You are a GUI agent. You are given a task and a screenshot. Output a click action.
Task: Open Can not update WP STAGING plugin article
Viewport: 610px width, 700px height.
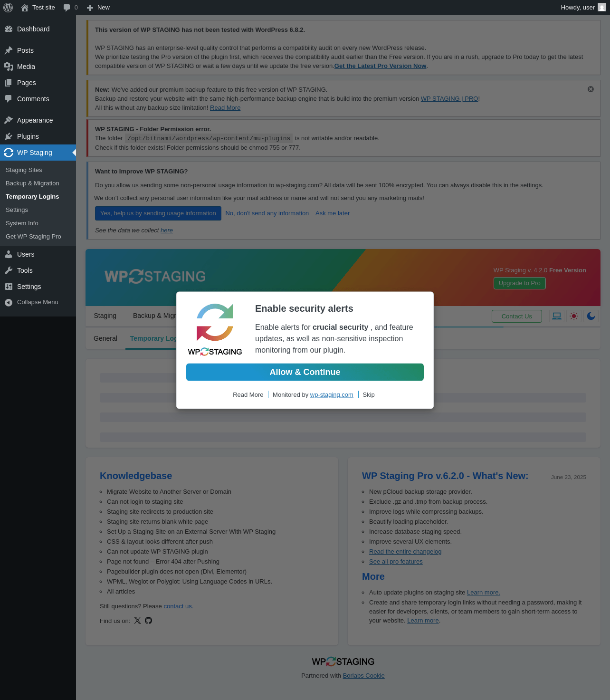coord(157,552)
